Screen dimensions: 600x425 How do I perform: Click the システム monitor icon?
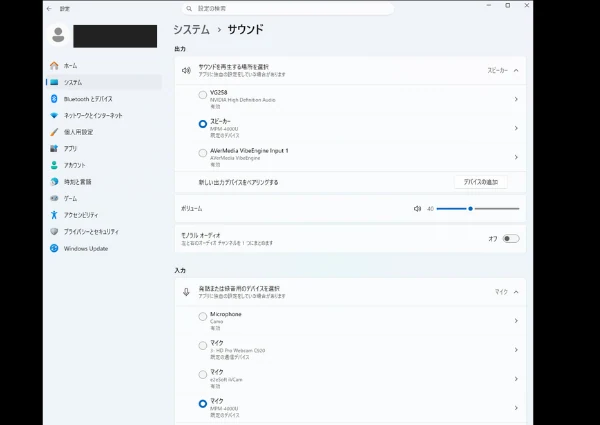pyautogui.click(x=54, y=82)
